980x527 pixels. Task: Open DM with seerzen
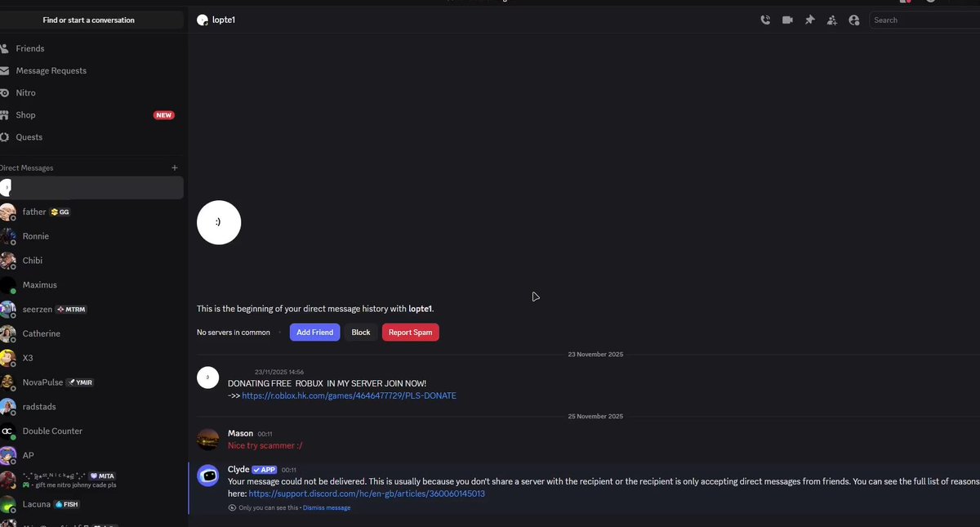(x=91, y=310)
